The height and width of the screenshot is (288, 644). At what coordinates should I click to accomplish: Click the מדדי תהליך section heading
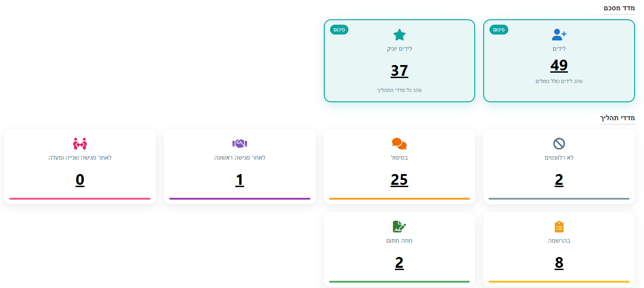[x=618, y=118]
